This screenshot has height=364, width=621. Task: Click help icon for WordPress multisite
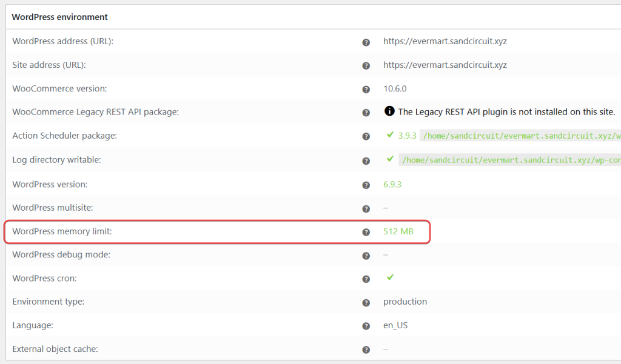(x=366, y=209)
